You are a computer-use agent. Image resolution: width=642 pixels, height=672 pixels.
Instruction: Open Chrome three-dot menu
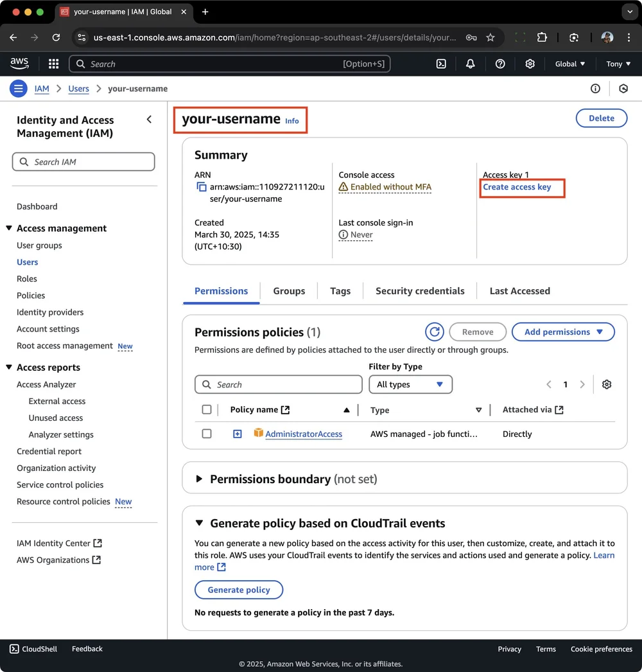point(629,37)
